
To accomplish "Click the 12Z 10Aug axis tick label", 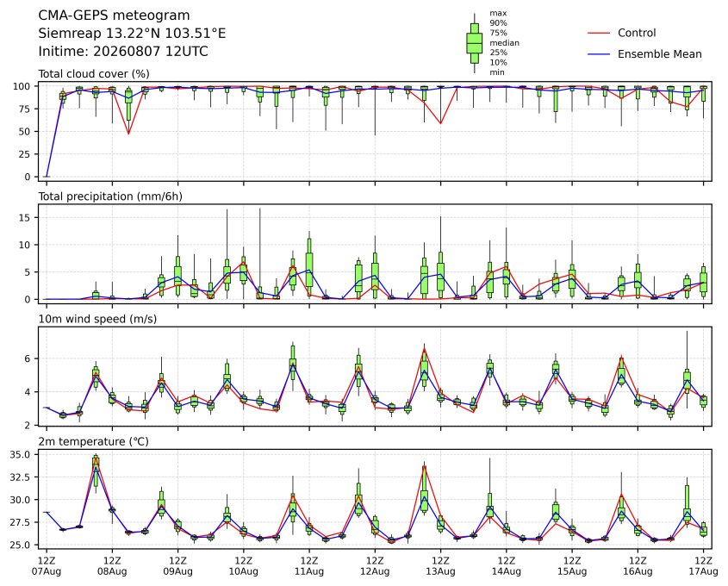I will 243,565.
